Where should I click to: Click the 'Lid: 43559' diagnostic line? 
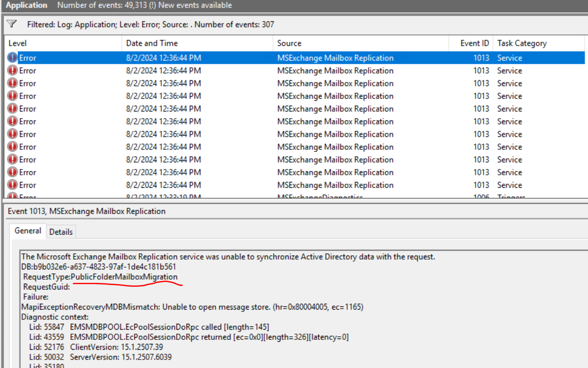pos(189,337)
